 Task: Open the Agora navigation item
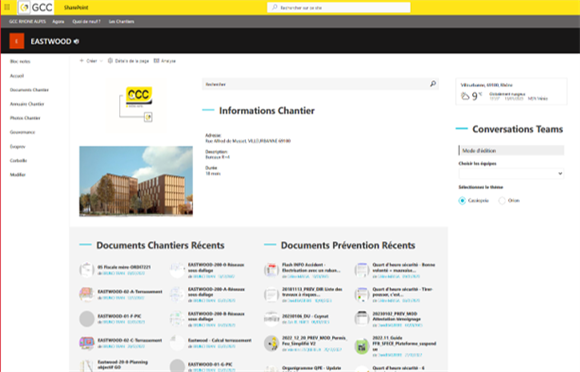tap(58, 21)
